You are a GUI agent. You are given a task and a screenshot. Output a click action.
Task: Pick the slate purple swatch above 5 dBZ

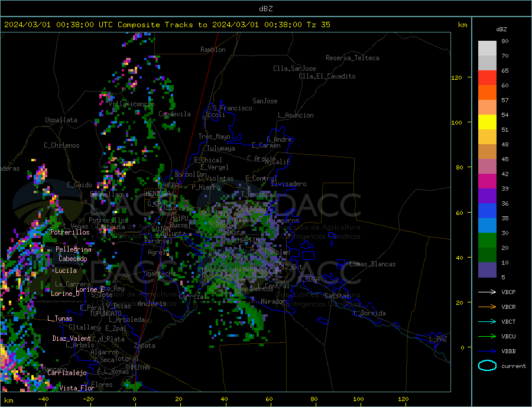(x=487, y=270)
